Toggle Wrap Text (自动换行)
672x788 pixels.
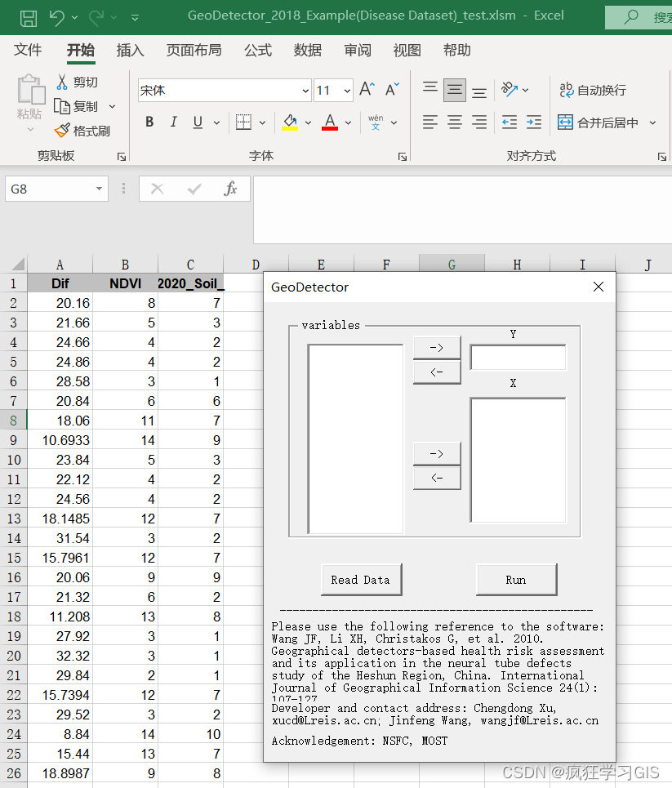click(593, 91)
